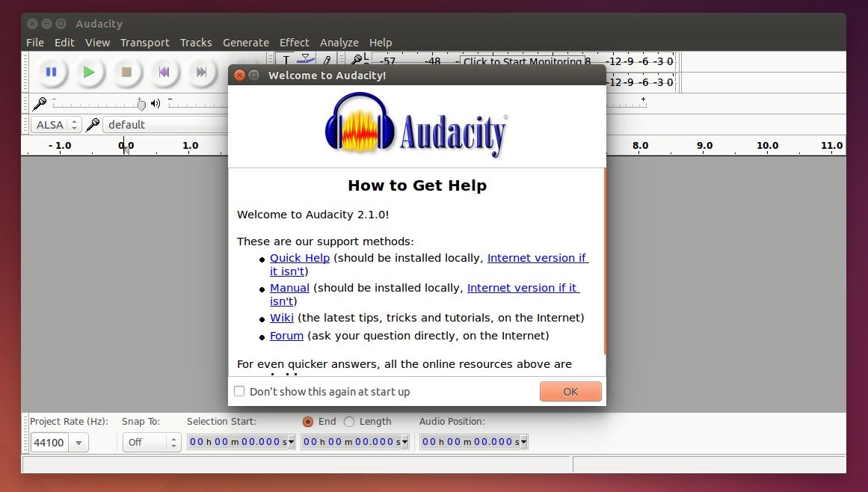Viewport: 868px width, 492px height.
Task: Click the Pause transport button
Action: 51,72
